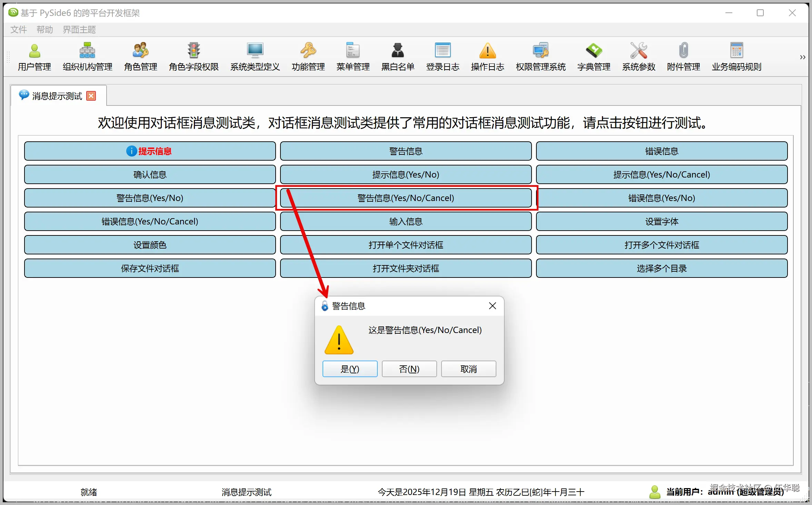This screenshot has height=505, width=812.
Task: Open the 文件 menu
Action: [18, 30]
